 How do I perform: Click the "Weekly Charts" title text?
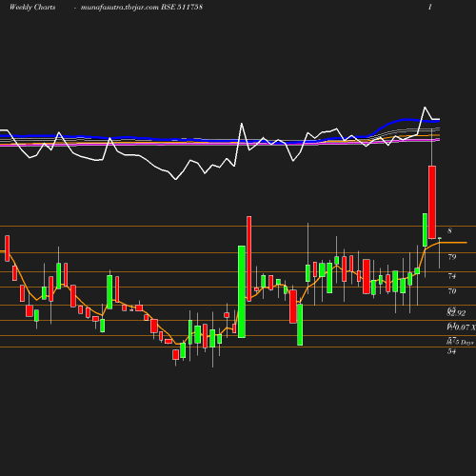[32, 8]
